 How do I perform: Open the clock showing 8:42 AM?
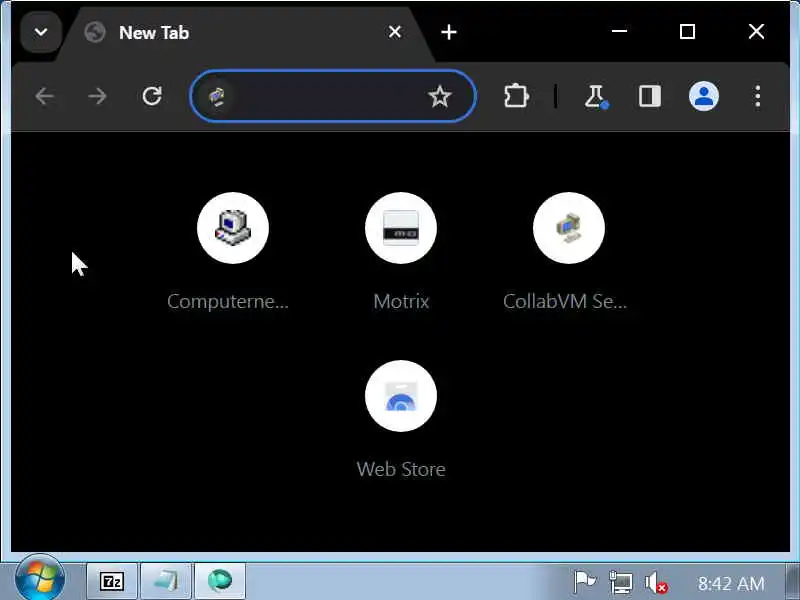[731, 583]
